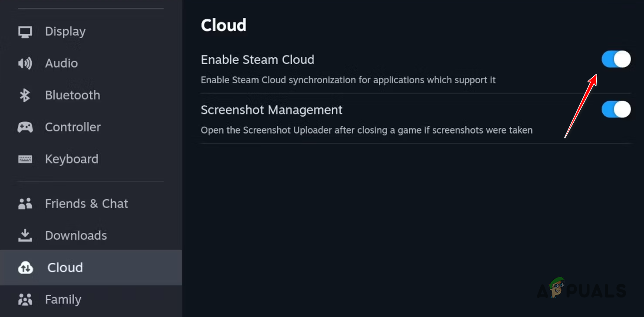Click the Audio speaker icon
The height and width of the screenshot is (317, 644).
(25, 63)
